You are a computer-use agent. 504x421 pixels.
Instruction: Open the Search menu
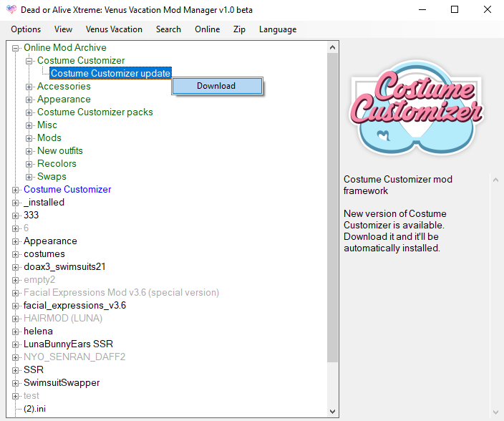(x=168, y=29)
